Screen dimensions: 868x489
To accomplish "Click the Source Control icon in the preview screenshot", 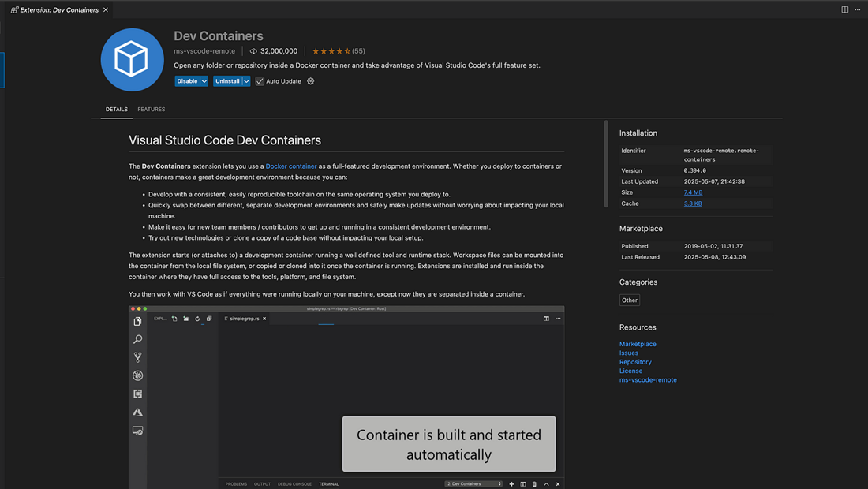I will coord(137,357).
